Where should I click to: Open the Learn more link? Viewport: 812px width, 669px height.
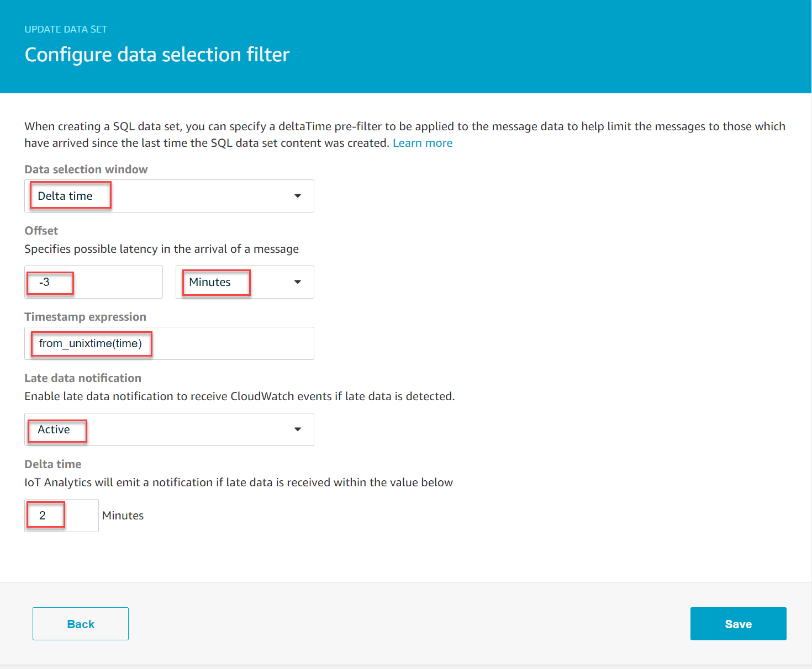[423, 143]
